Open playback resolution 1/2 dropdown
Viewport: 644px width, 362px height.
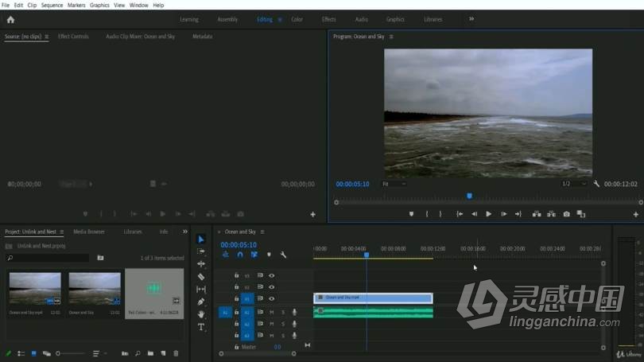click(574, 184)
